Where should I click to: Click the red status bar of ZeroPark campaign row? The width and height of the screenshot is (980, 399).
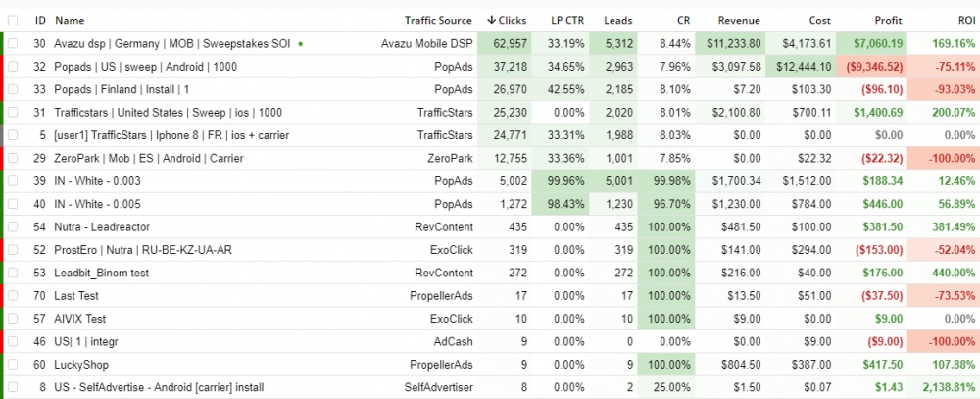[x=2, y=158]
